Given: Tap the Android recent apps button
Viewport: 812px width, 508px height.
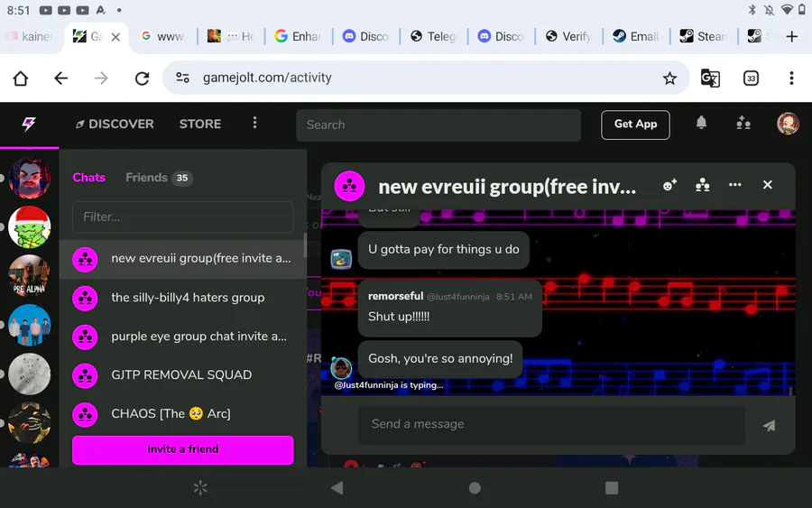Looking at the screenshot, I should 612,488.
